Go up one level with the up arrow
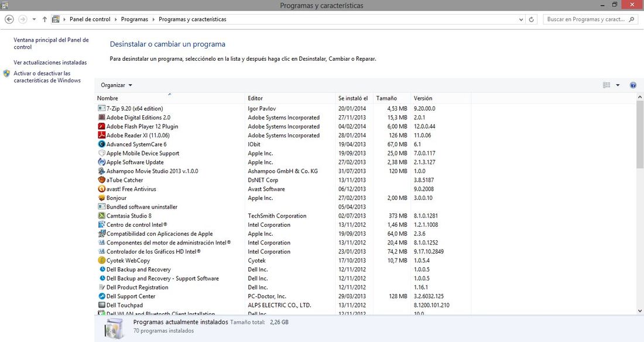 point(44,19)
